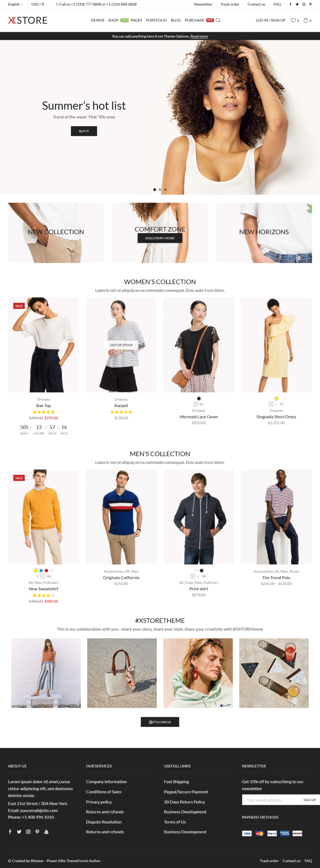Open the search magnifier icon in header
This screenshot has width=320, height=868.
pos(218,20)
